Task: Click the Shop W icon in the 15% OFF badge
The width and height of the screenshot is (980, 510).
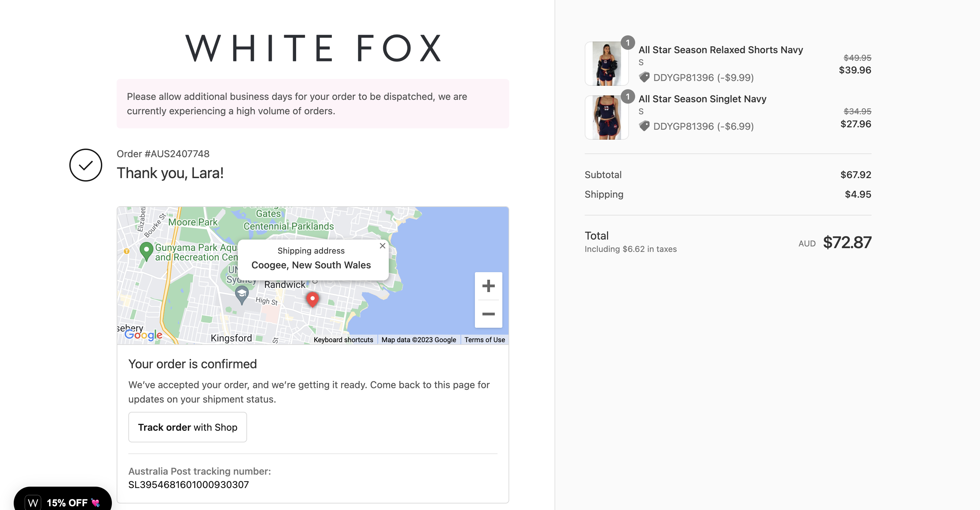Action: coord(34,502)
